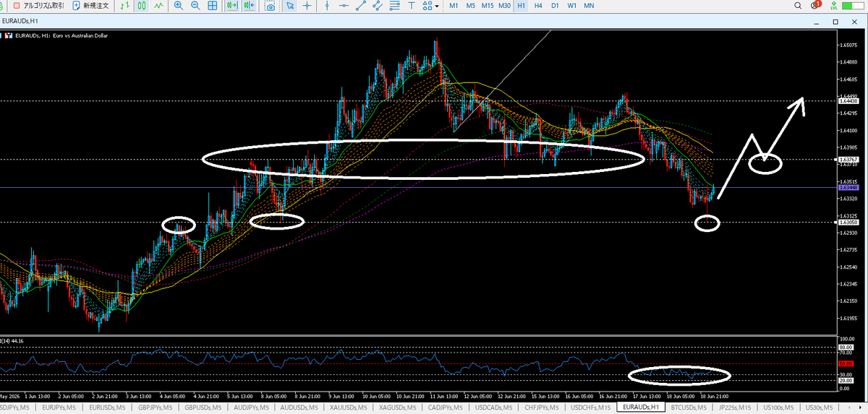Select the equidistant channel tool
The height and width of the screenshot is (414, 868).
click(379, 6)
